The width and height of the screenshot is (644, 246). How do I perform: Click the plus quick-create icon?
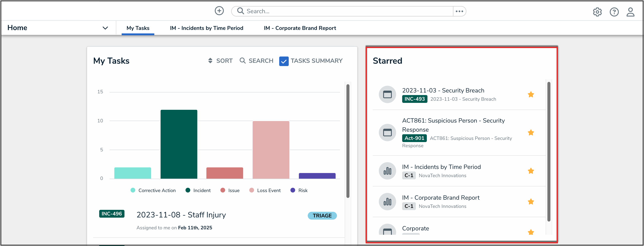click(219, 11)
